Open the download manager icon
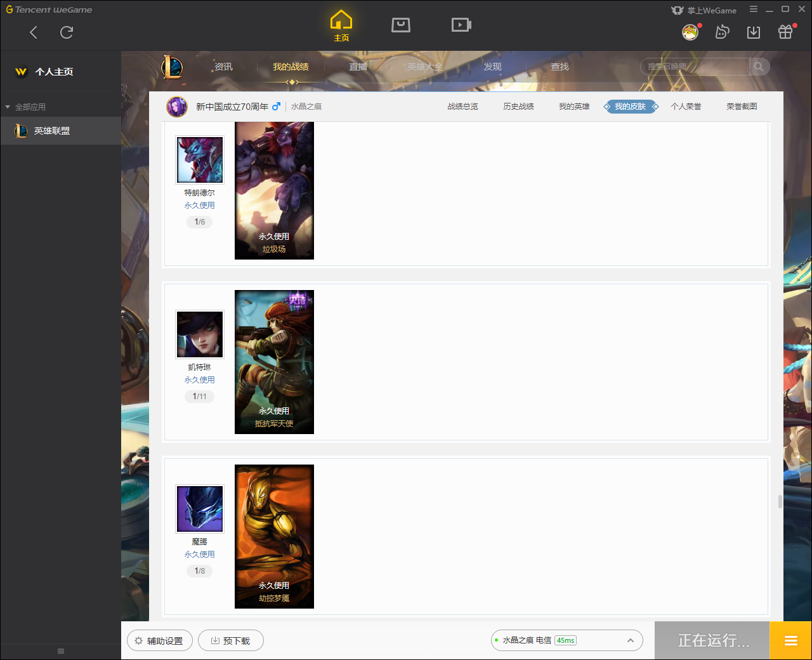This screenshot has height=660, width=812. 754,32
